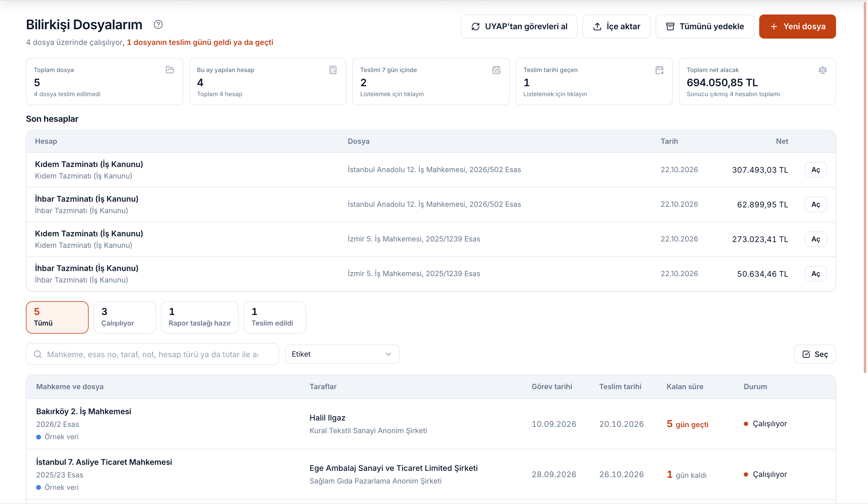868x504 pixels.
Task: Expand the Etiket dropdown
Action: (342, 354)
